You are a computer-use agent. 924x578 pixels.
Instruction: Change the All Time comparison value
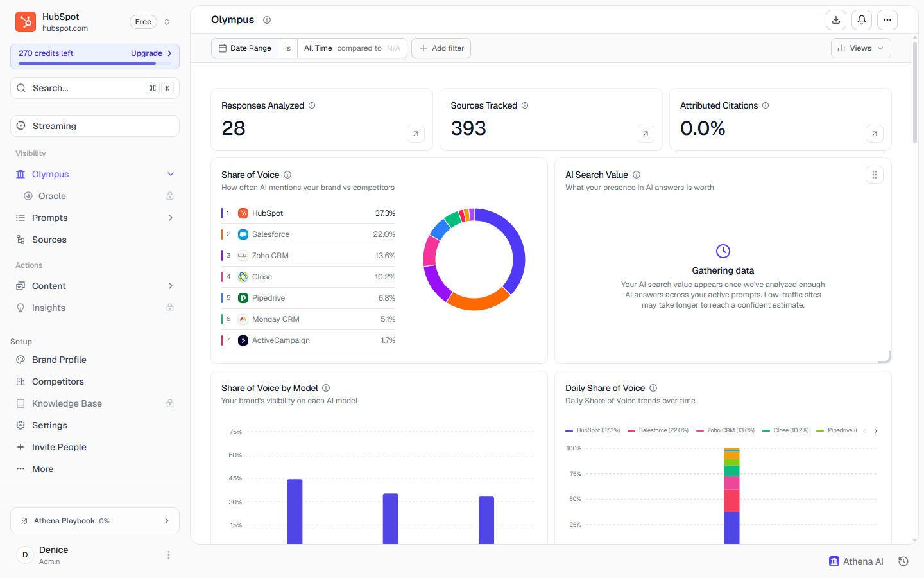(352, 48)
